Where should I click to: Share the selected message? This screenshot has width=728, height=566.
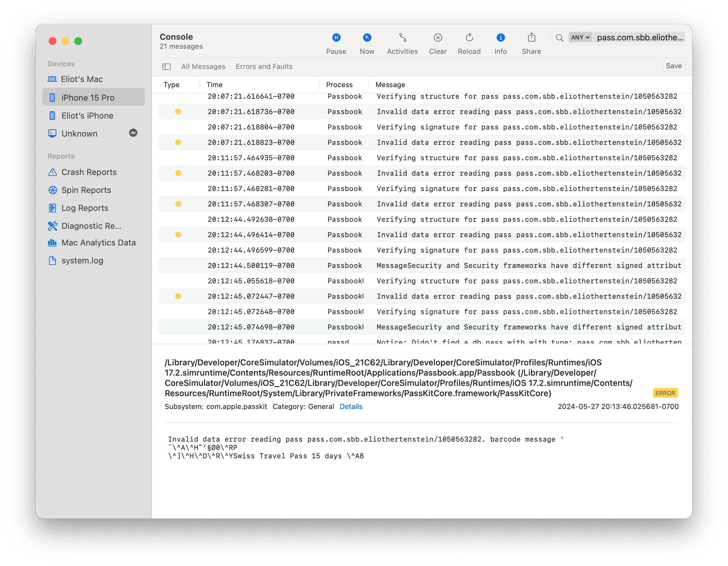point(531,44)
